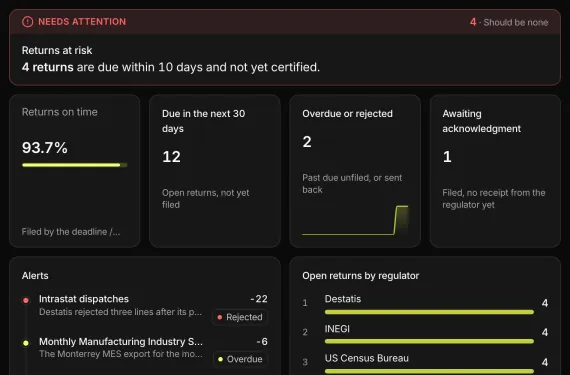Click the yellow dot beside Monthly Manufacturing alert
This screenshot has height=375, width=570.
coord(26,343)
